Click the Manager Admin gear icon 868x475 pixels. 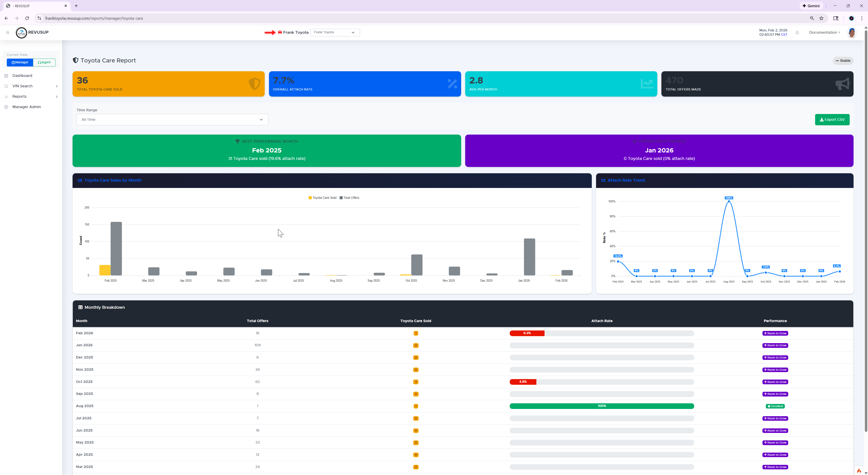(x=6, y=107)
